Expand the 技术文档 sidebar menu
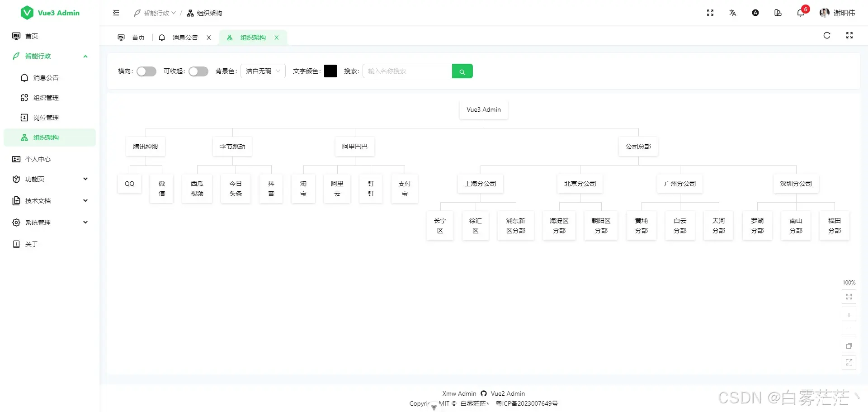 click(x=50, y=201)
